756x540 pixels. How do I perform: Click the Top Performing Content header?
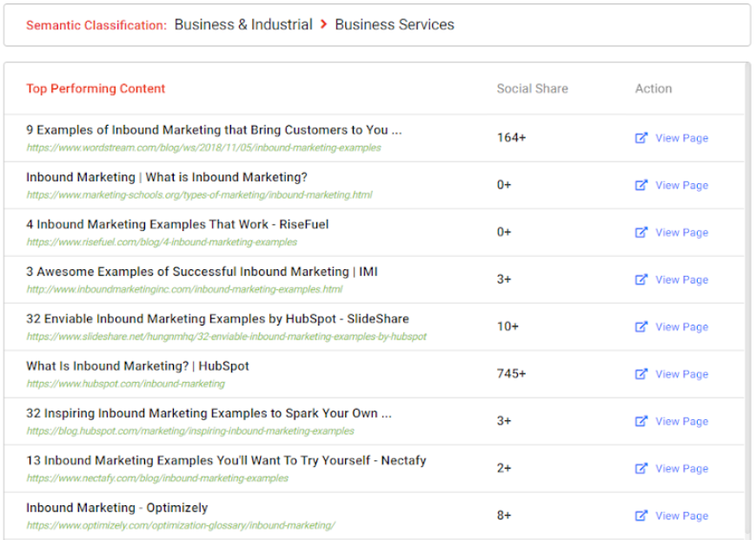pos(96,89)
